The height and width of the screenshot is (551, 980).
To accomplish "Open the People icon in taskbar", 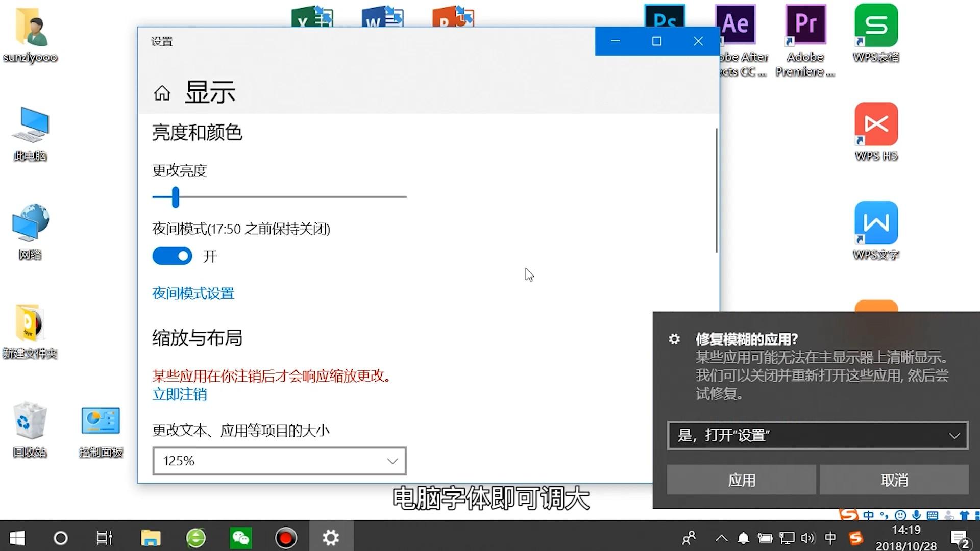I will pyautogui.click(x=689, y=538).
